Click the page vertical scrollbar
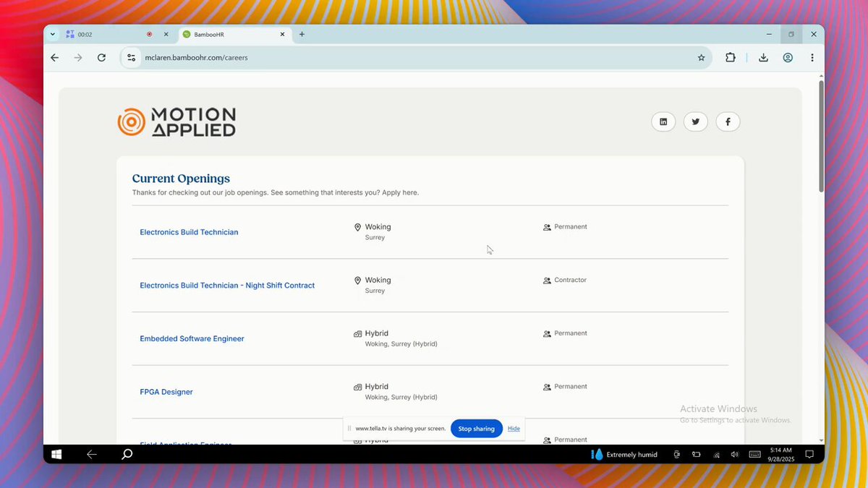This screenshot has width=868, height=488. click(821, 136)
